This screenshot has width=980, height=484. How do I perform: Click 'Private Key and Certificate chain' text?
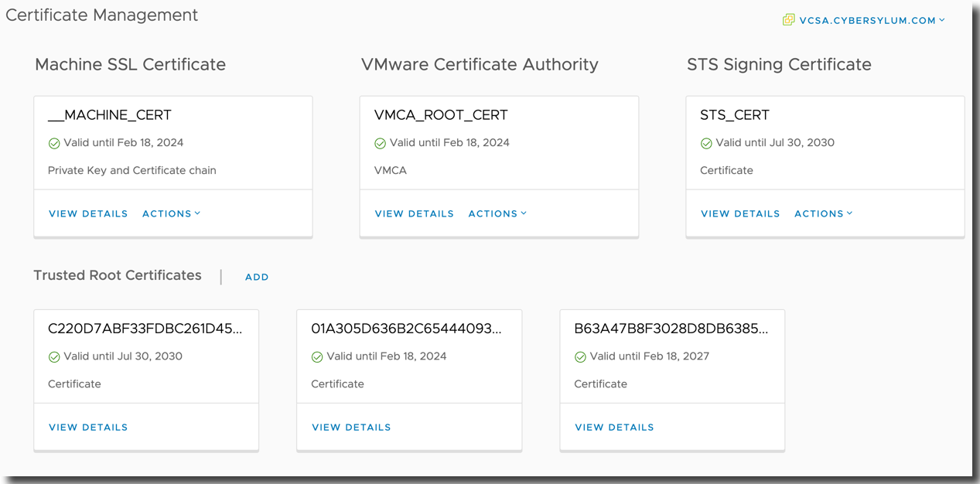click(132, 170)
